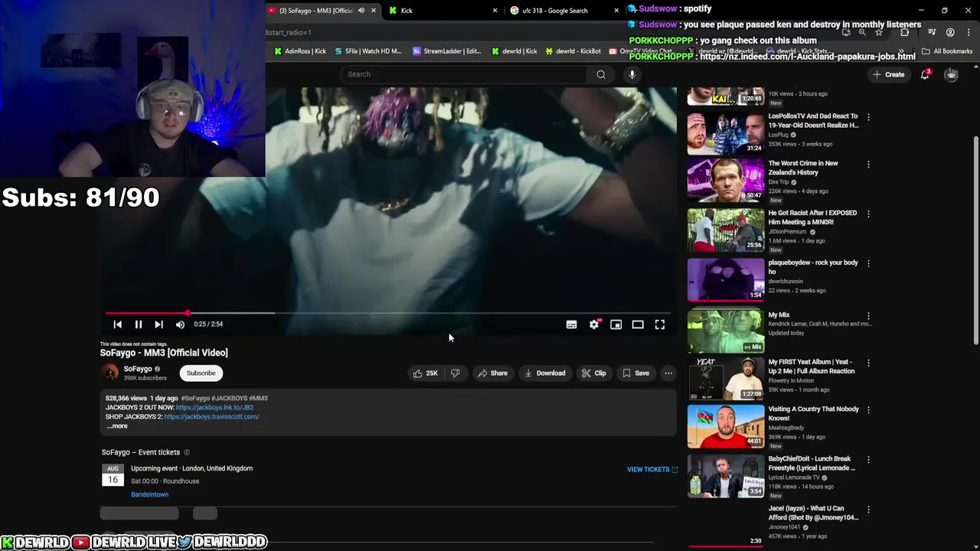Mute tab via speaker icon on SoFaygo tab
The width and height of the screenshot is (980, 551).
pyautogui.click(x=361, y=11)
